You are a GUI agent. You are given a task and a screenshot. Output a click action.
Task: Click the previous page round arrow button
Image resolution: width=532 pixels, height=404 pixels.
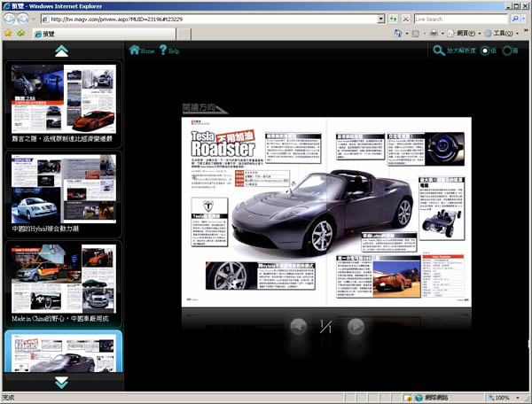point(299,327)
